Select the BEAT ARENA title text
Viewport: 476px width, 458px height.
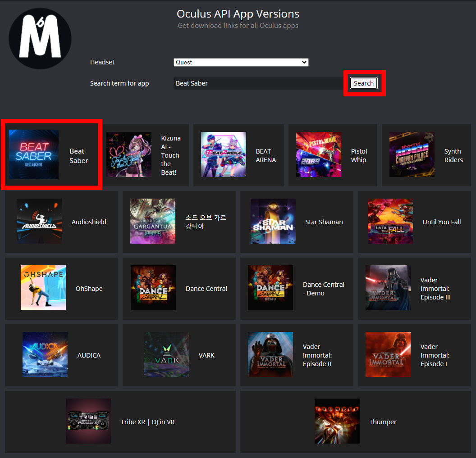(x=265, y=156)
